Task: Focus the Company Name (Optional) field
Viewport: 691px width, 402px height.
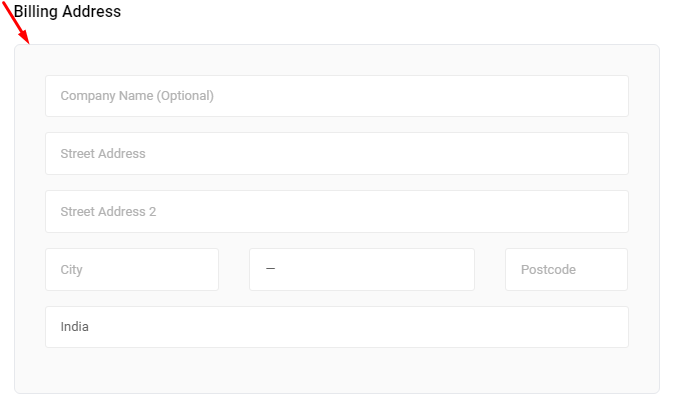Action: [x=337, y=96]
